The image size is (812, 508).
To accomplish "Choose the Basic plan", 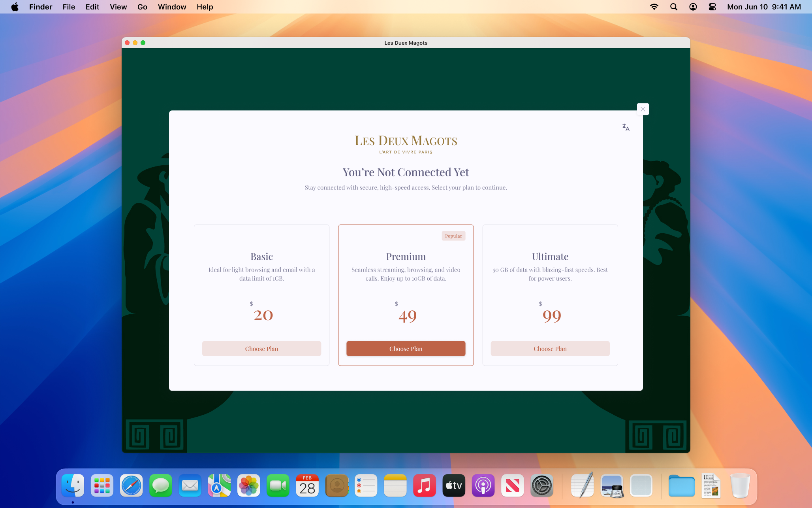I will click(x=261, y=349).
